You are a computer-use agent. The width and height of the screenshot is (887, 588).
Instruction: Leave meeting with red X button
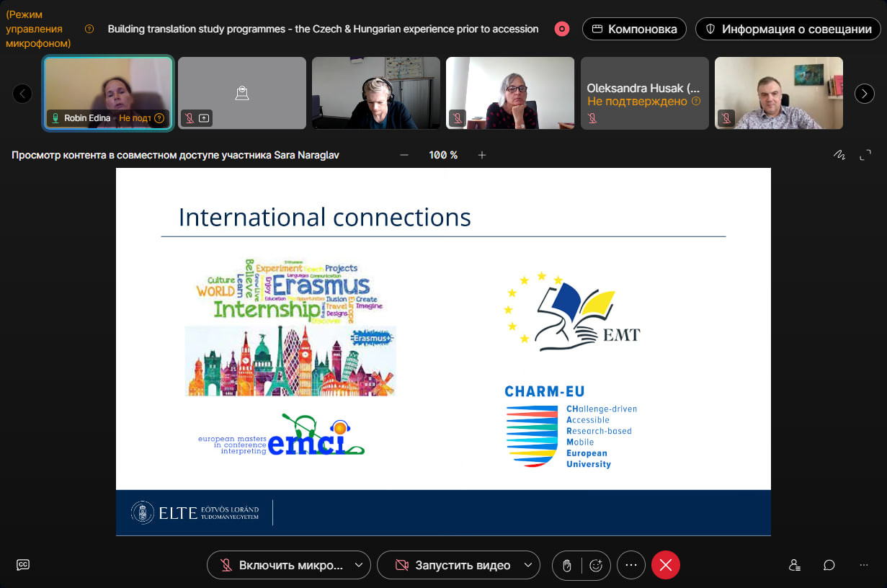click(665, 566)
